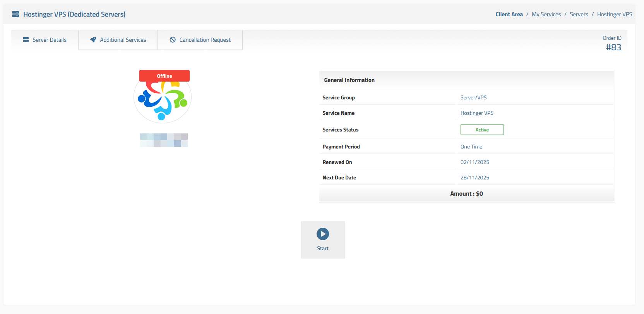Click the green Active status badge
Viewport: 644px width, 314px height.
coord(482,130)
